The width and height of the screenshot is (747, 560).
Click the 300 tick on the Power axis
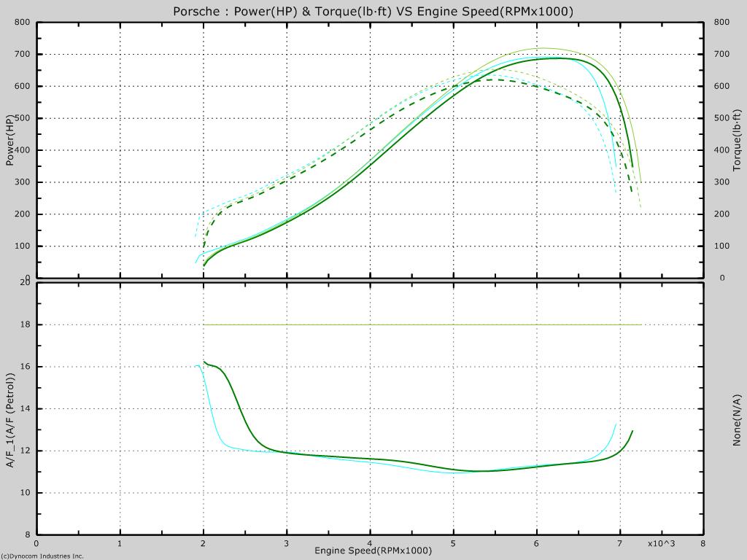pyautogui.click(x=23, y=182)
